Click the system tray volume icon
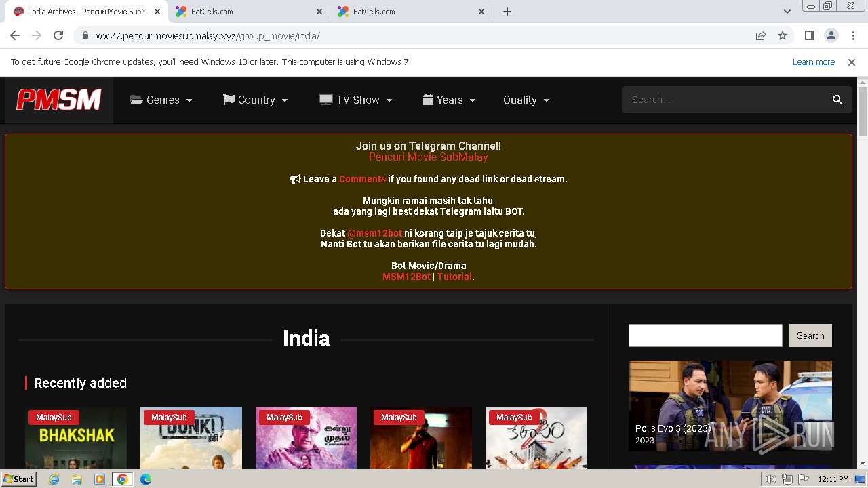The image size is (868, 488). point(770,479)
